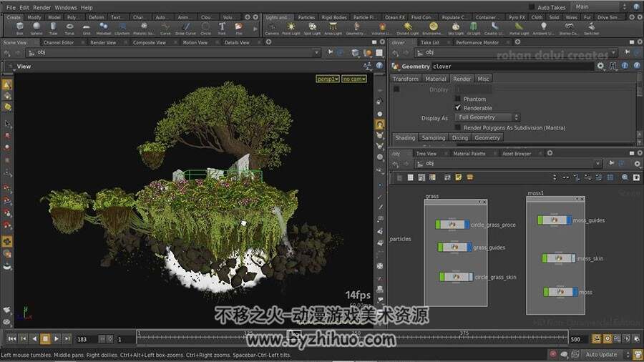Click the Switcher shelf tool
Viewport: 644px width, 362px height.
(x=592, y=29)
